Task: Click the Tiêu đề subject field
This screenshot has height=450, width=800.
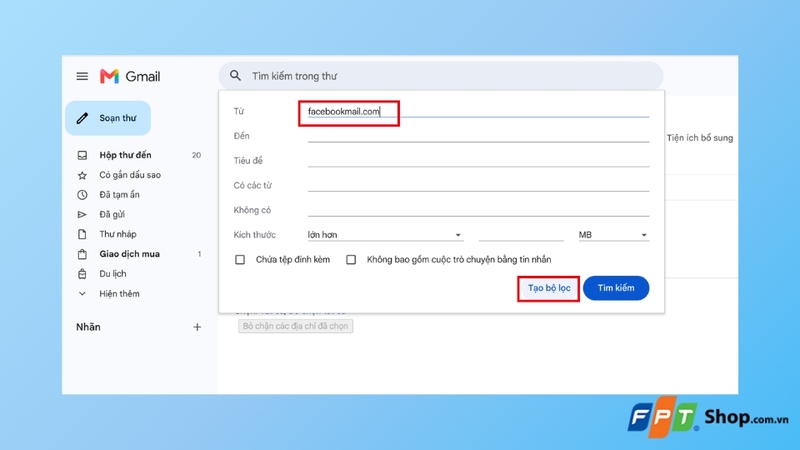Action: pos(478,161)
